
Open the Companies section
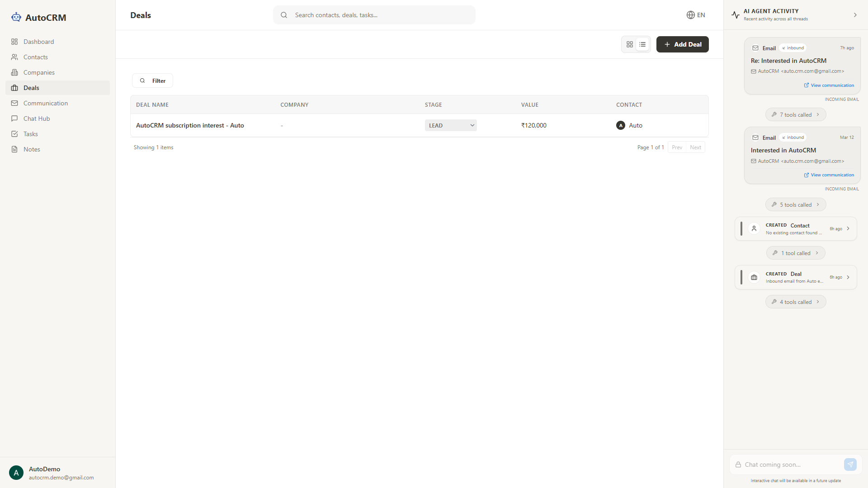coord(57,72)
